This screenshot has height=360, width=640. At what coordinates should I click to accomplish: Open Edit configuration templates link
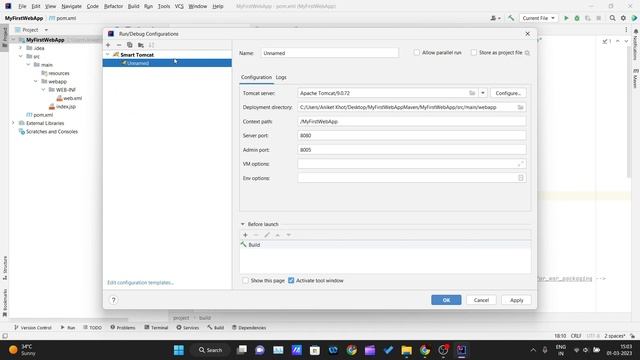pos(140,282)
